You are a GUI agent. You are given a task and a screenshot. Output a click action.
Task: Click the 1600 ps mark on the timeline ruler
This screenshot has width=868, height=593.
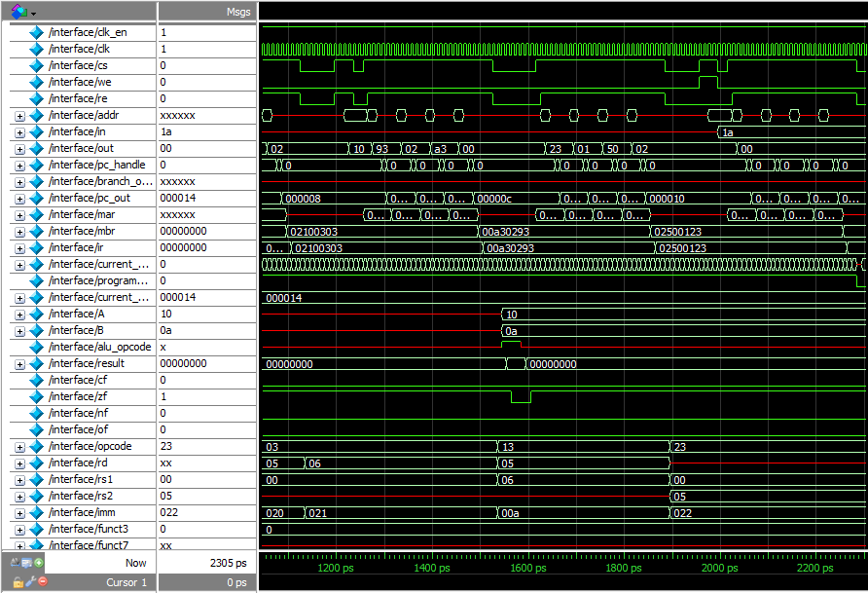[x=528, y=568]
